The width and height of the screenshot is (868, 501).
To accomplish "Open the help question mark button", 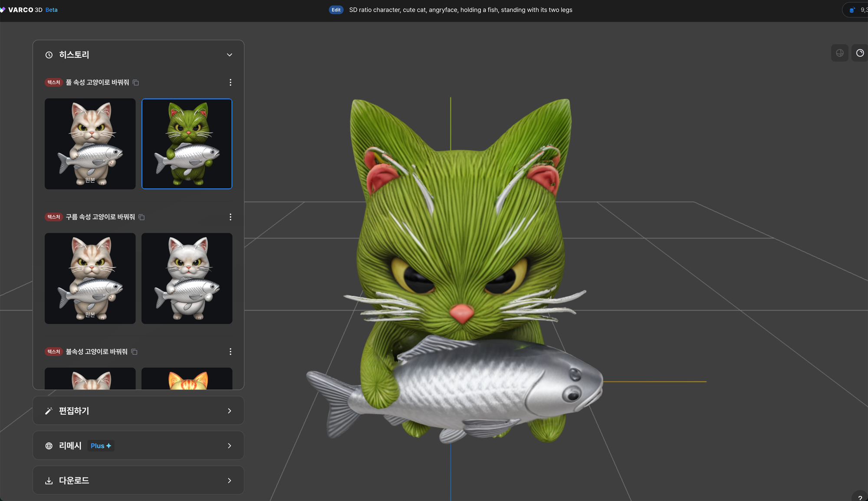I will coord(860,498).
